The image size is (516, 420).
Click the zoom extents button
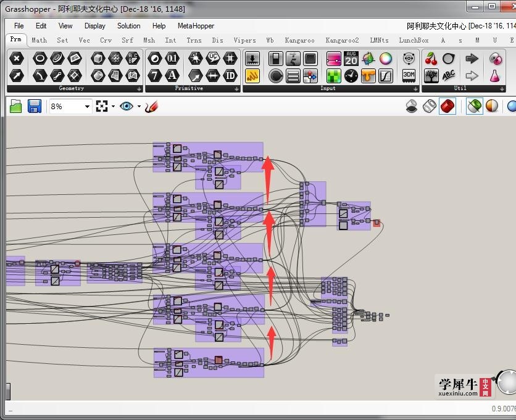(x=102, y=106)
